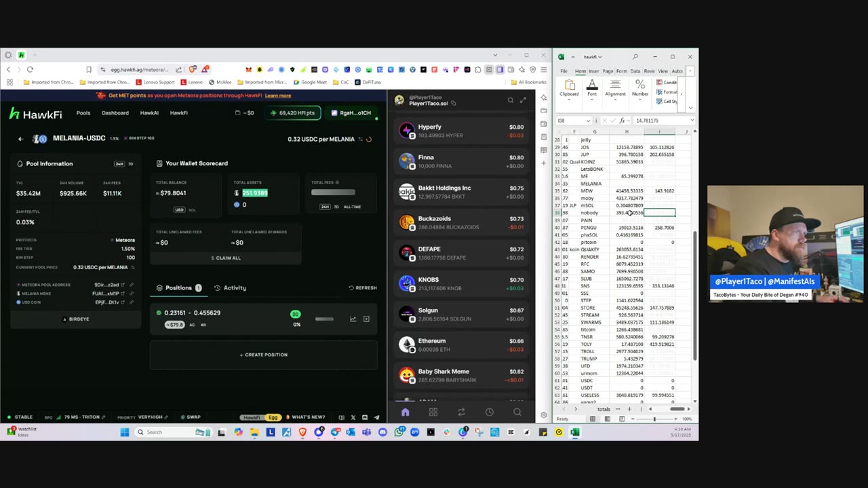This screenshot has height=488, width=868.
Task: Open the wallet collectibles grid icon
Action: click(433, 412)
